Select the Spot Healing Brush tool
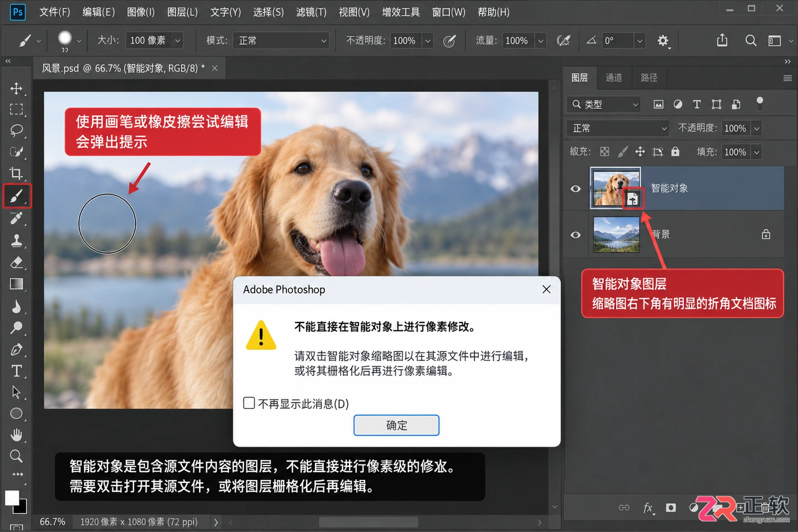The width and height of the screenshot is (798, 532). click(x=17, y=218)
